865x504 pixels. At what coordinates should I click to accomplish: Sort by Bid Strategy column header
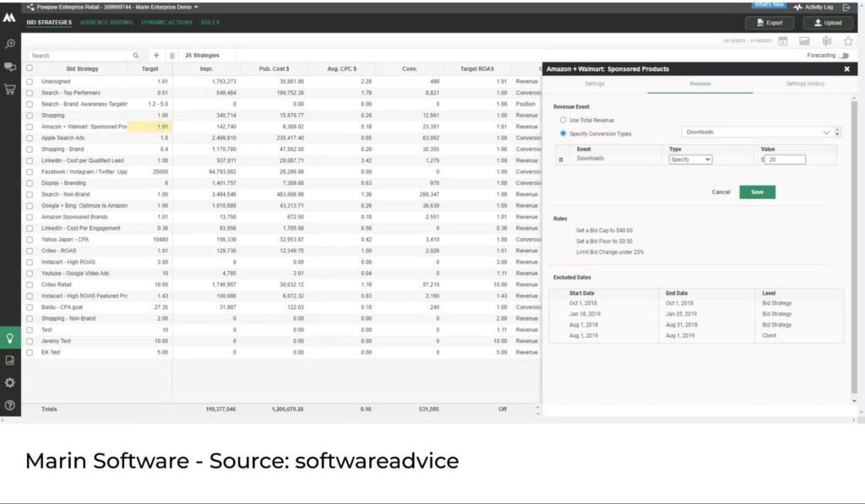pyautogui.click(x=82, y=69)
